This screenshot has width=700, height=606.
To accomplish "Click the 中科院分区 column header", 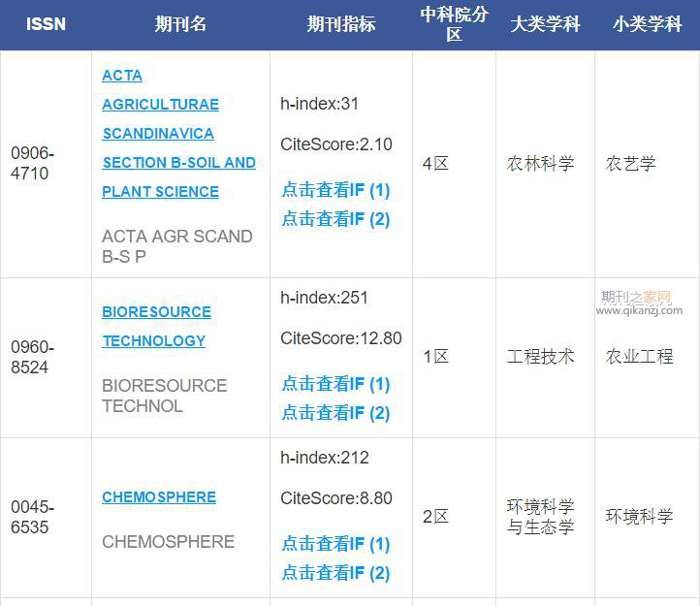I will coord(454,24).
